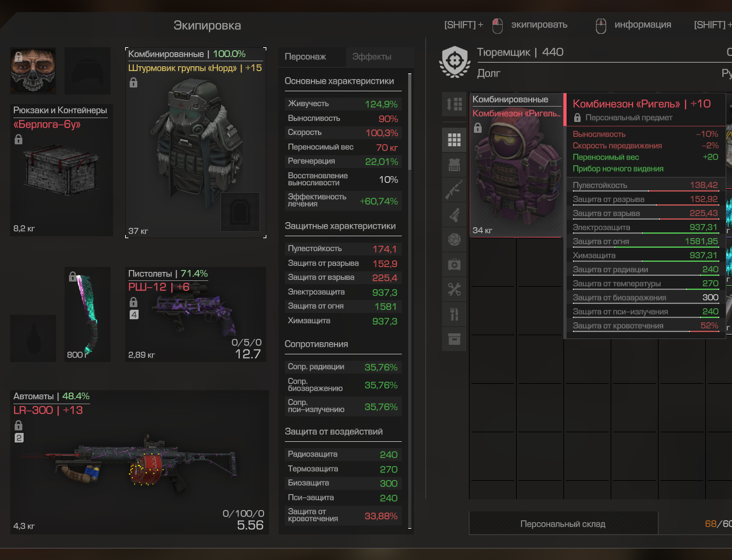Click Прибор ночного видения in tooltip
Screen dimensions: 732x560
[618, 169]
